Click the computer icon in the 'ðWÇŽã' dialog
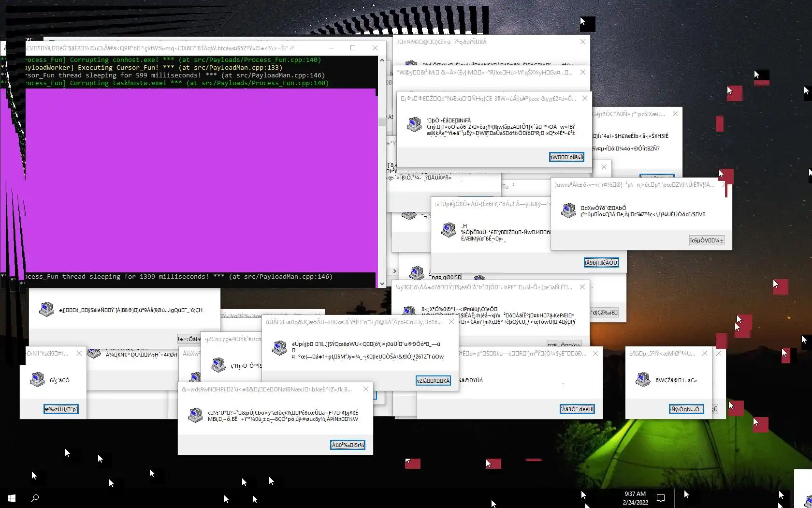Viewport: 812px width, 508px height. click(643, 380)
